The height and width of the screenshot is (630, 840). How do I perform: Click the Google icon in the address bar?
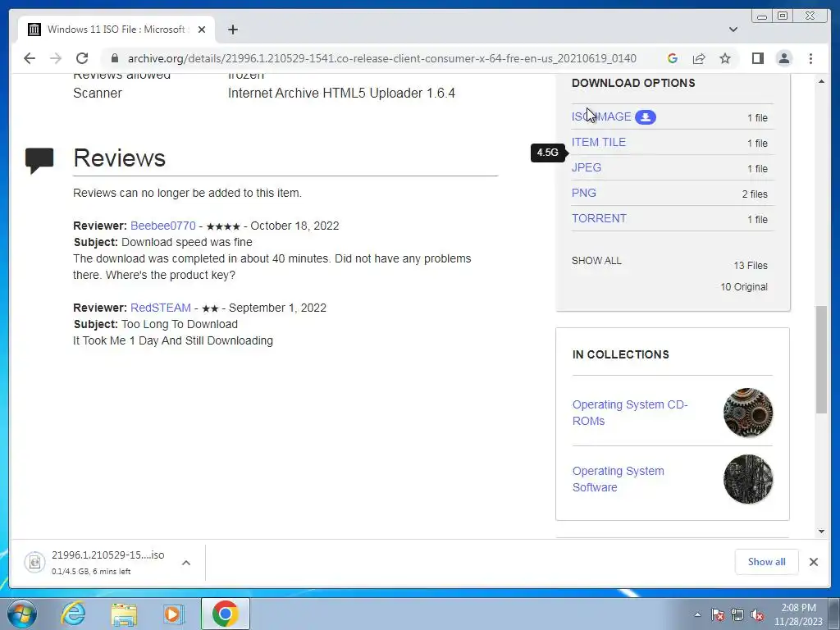(x=673, y=58)
